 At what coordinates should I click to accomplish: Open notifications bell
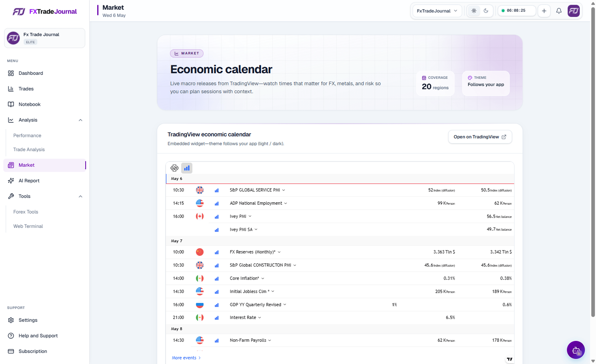tap(559, 11)
